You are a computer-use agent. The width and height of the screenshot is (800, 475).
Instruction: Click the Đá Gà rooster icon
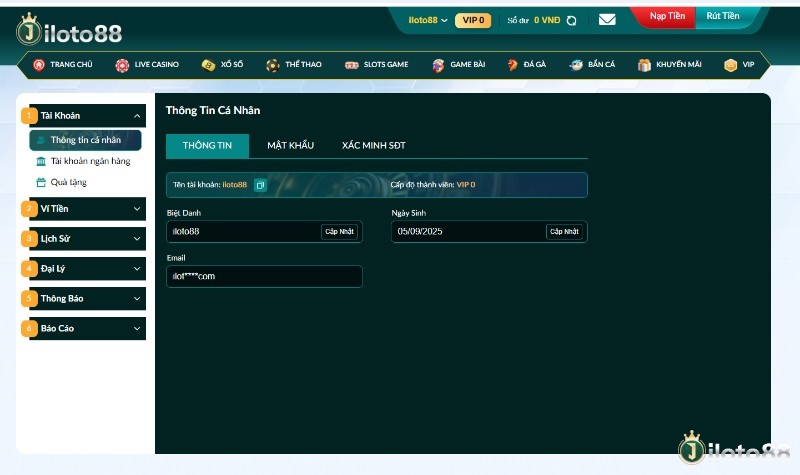[x=512, y=65]
